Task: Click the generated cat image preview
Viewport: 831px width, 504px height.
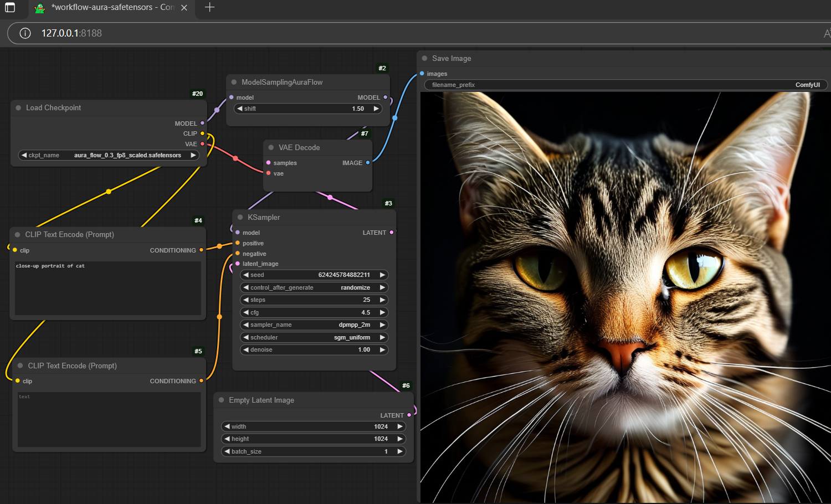Action: tap(625, 297)
